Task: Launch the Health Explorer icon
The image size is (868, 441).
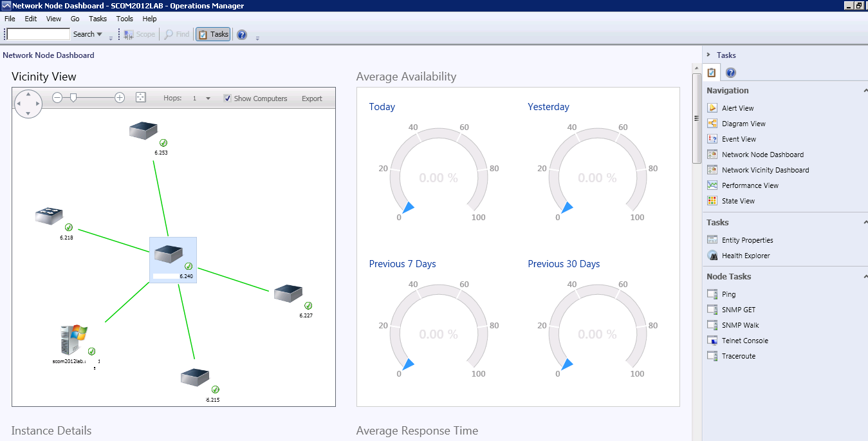Action: click(712, 256)
